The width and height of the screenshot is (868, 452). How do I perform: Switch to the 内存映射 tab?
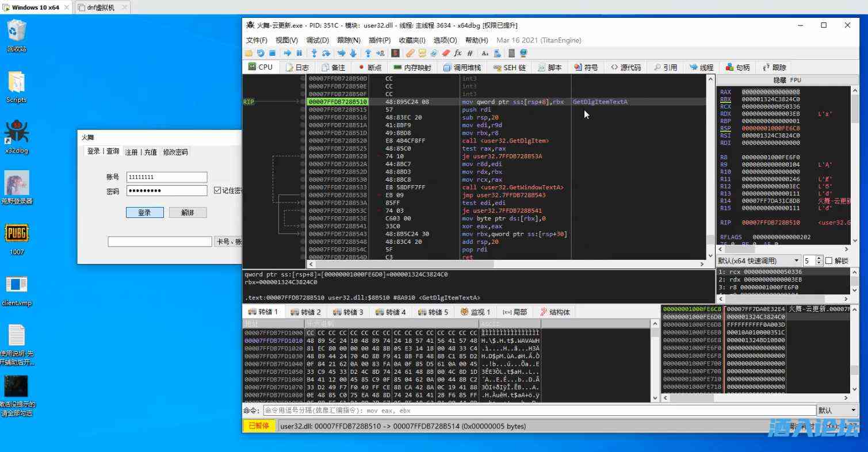(x=412, y=67)
